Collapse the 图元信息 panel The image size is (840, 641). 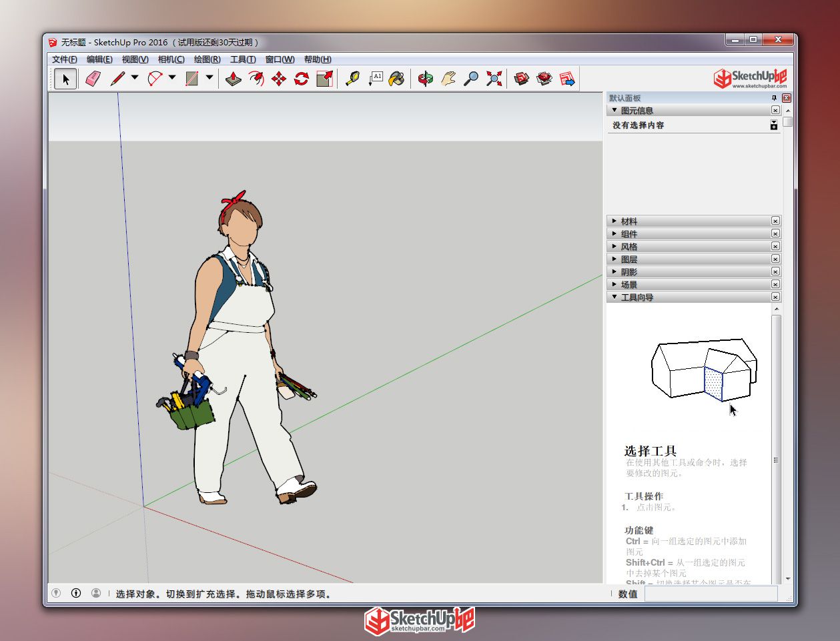[614, 110]
